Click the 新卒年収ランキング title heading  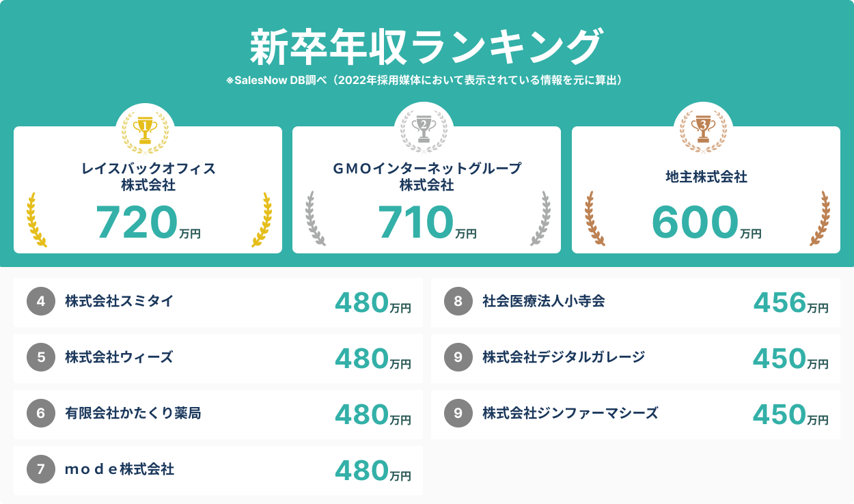(x=426, y=48)
